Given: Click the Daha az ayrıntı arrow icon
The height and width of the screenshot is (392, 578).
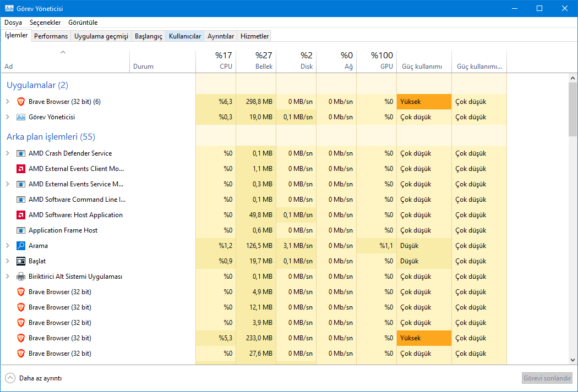Looking at the screenshot, I should (x=10, y=378).
